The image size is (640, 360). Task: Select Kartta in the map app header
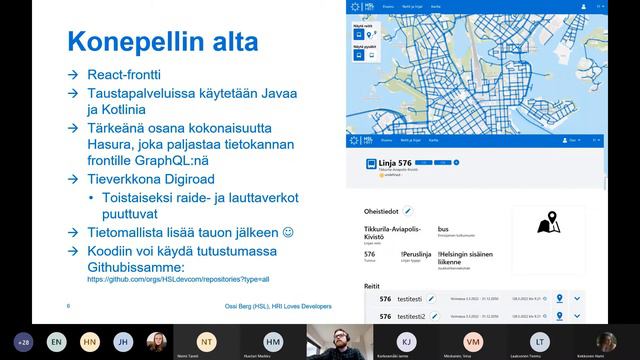coord(436,7)
